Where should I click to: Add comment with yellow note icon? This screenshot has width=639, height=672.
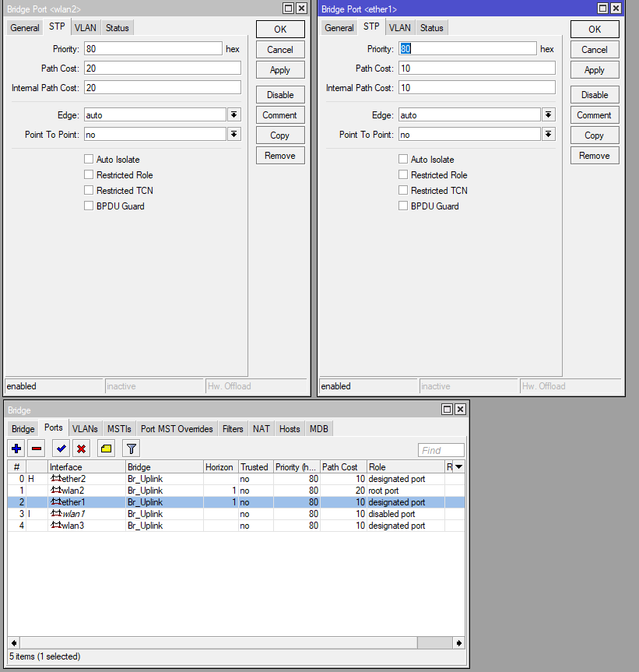point(106,449)
